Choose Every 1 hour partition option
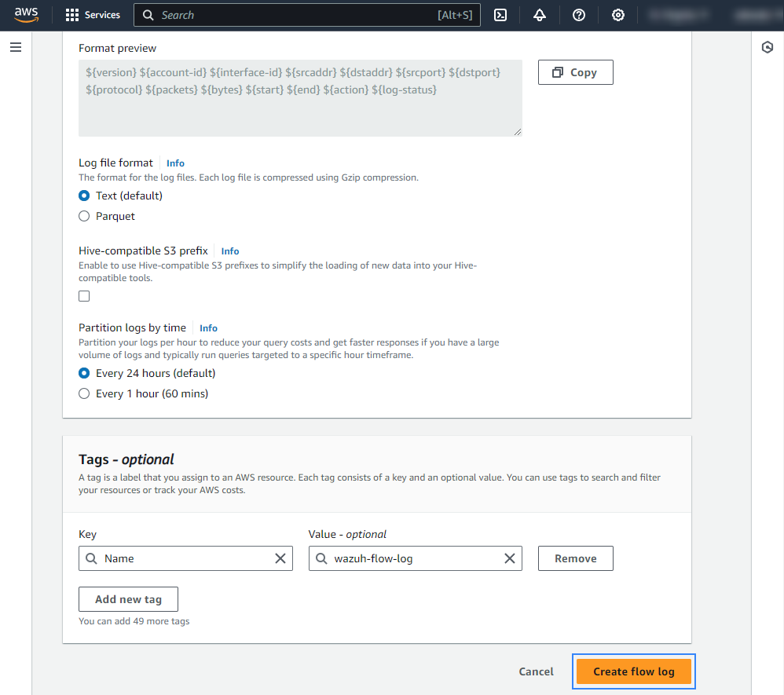 84,393
